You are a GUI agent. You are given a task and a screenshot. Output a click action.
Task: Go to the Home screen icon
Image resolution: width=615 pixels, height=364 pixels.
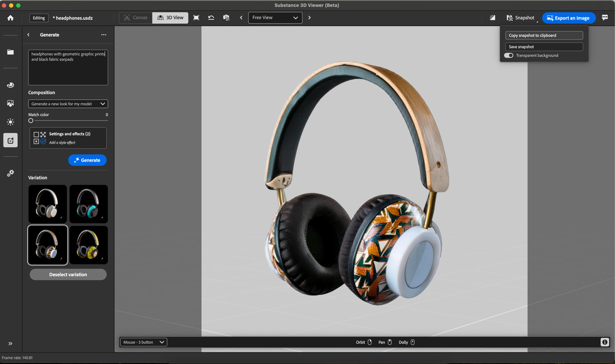[10, 18]
